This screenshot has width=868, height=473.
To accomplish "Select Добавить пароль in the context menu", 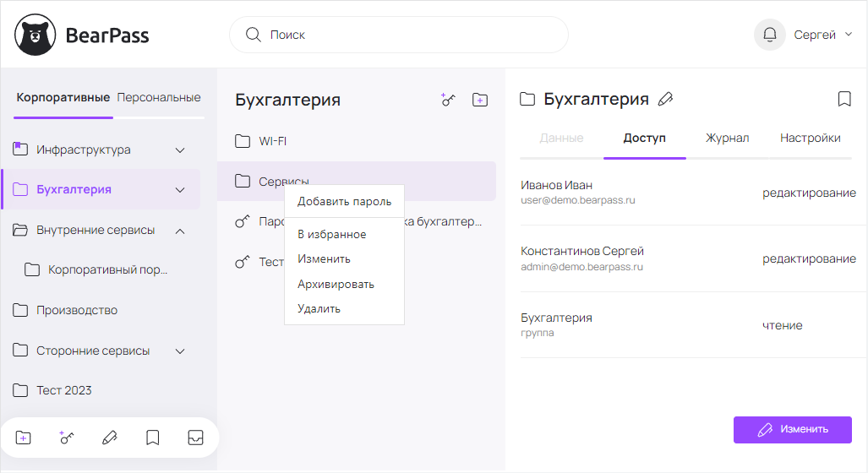I will (344, 202).
